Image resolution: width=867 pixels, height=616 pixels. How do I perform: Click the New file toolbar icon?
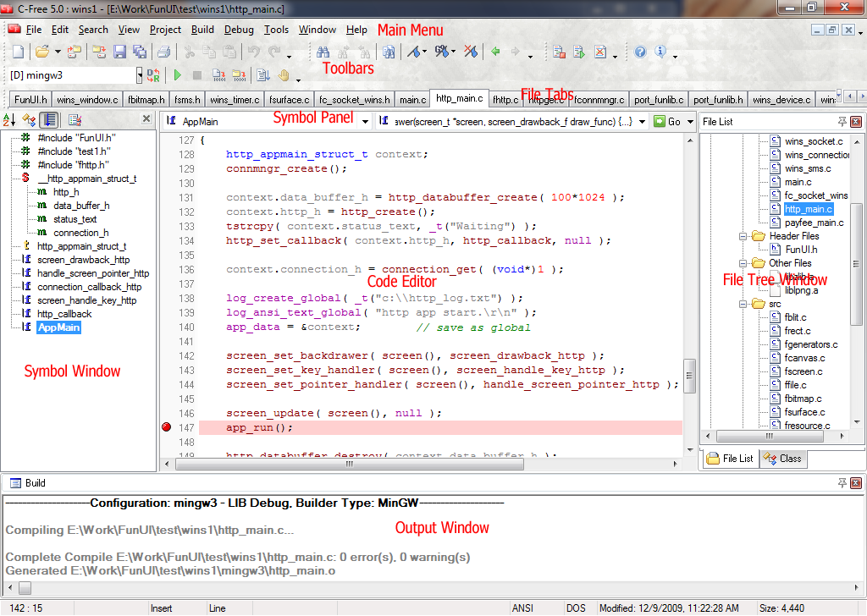point(18,52)
